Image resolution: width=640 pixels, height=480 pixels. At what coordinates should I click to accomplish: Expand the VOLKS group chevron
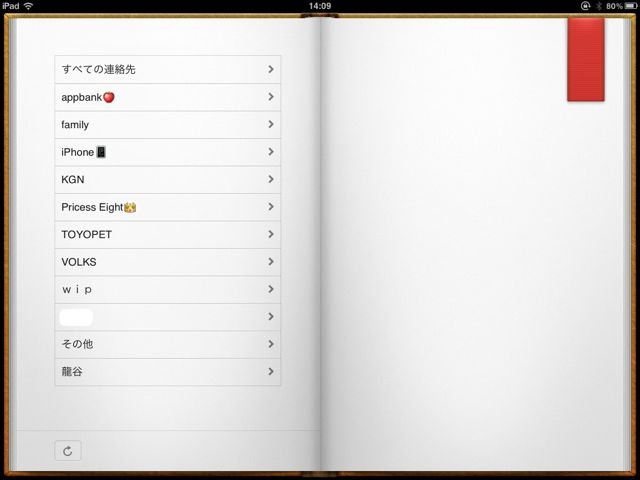[x=271, y=262]
